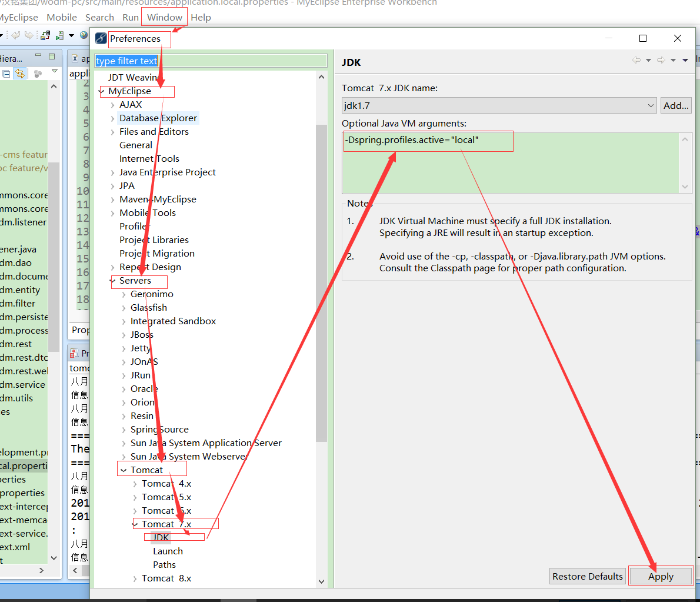Open the back history dropdown in JDK header

point(648,60)
